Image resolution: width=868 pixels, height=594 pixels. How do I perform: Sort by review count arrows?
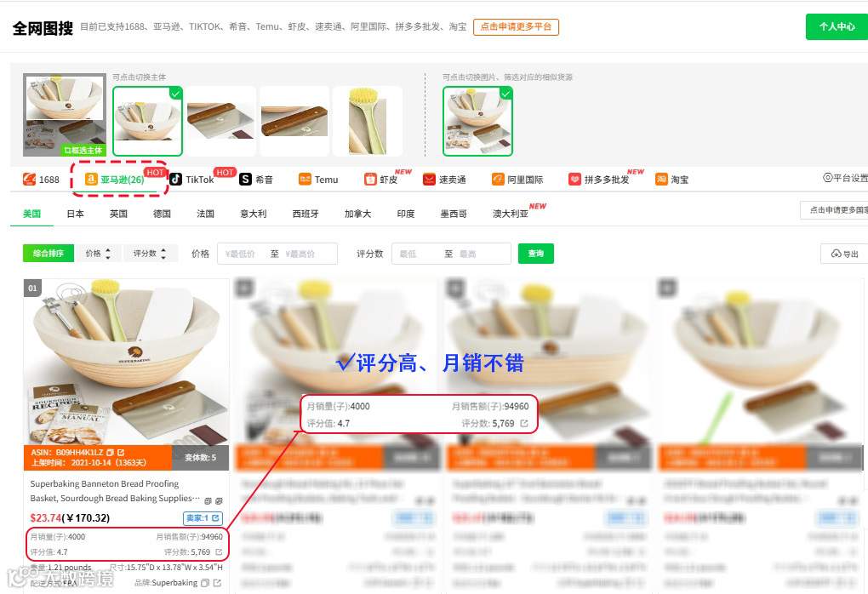[x=163, y=254]
